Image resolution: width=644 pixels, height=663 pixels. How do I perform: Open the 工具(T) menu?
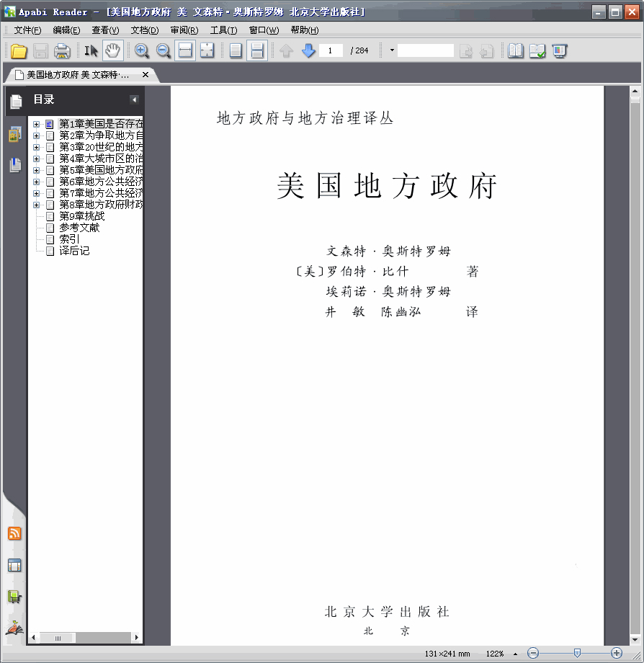[223, 30]
